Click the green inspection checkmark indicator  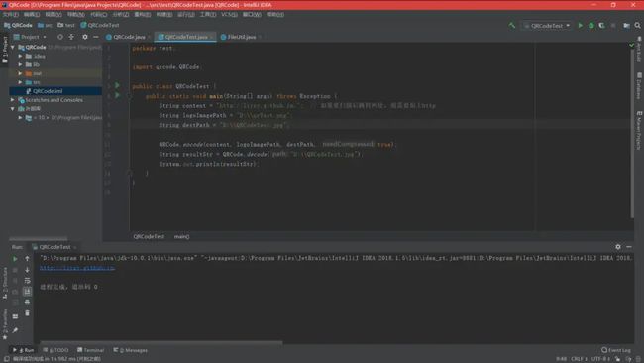632,45
